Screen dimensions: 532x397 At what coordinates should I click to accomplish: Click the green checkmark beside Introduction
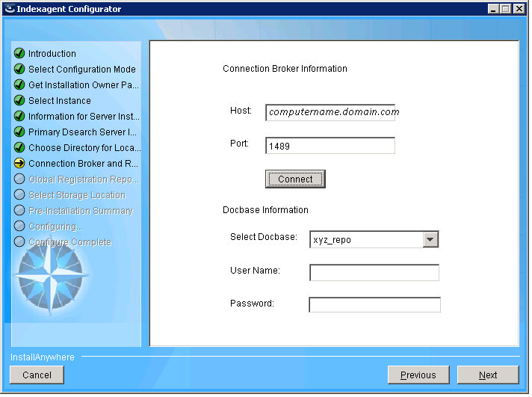(x=19, y=53)
